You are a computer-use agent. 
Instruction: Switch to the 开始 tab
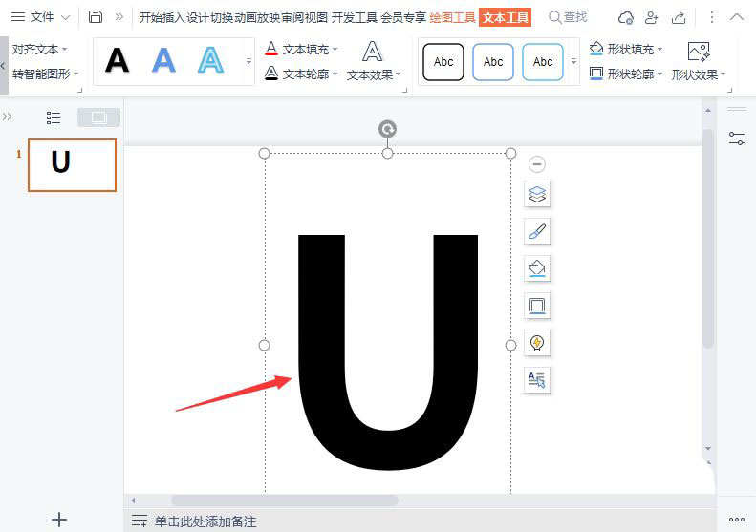[x=150, y=18]
